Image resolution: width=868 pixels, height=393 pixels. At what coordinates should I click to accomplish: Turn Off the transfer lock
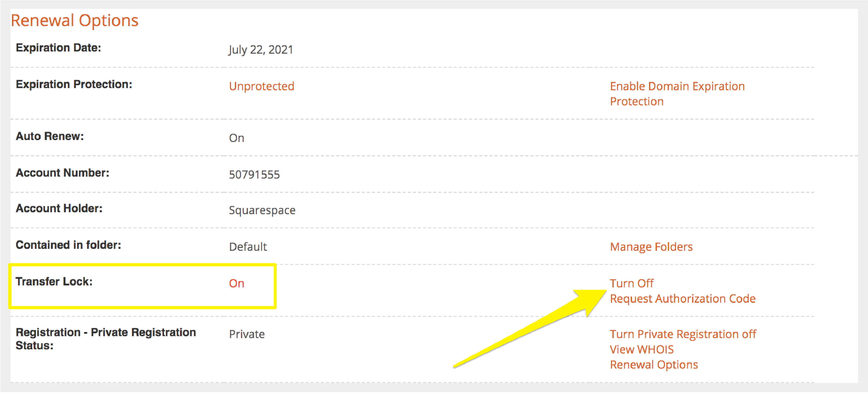pyautogui.click(x=631, y=283)
